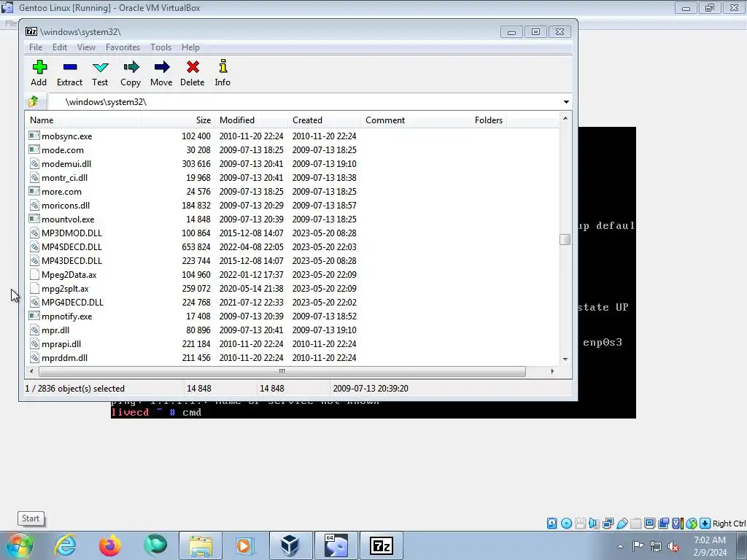Click the Move toolbar icon
The height and width of the screenshot is (560, 747).
pyautogui.click(x=161, y=67)
